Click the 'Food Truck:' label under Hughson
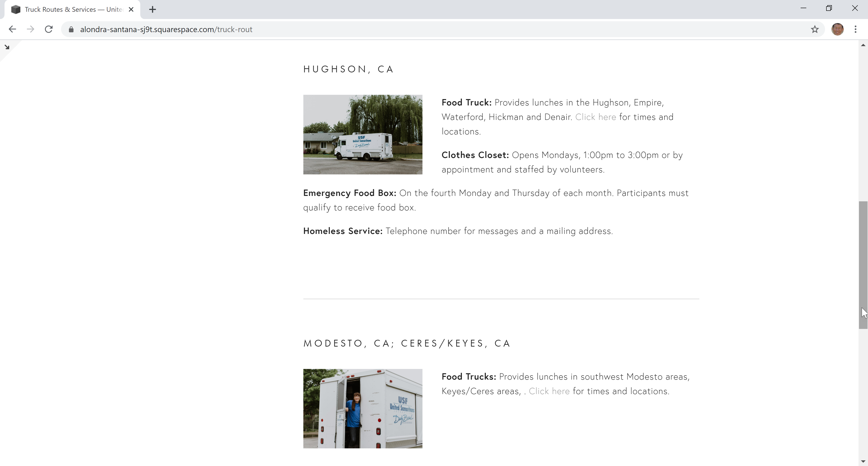868x466 pixels. click(467, 102)
